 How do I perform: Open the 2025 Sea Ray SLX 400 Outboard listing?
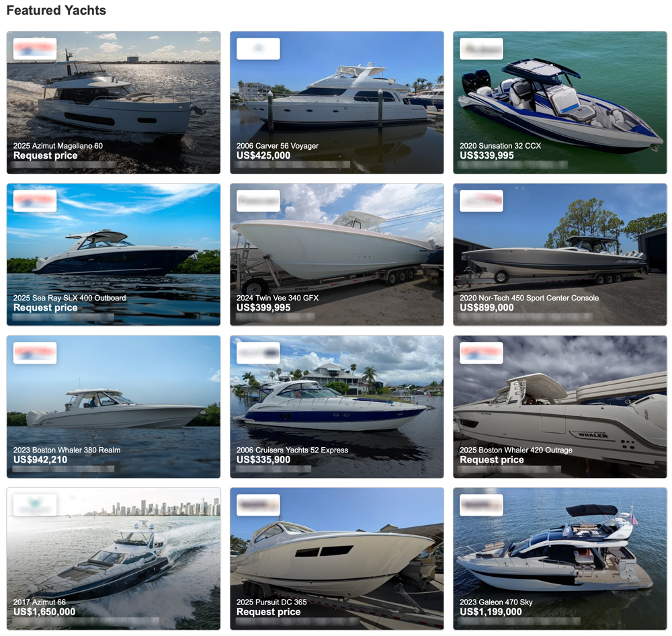(114, 254)
